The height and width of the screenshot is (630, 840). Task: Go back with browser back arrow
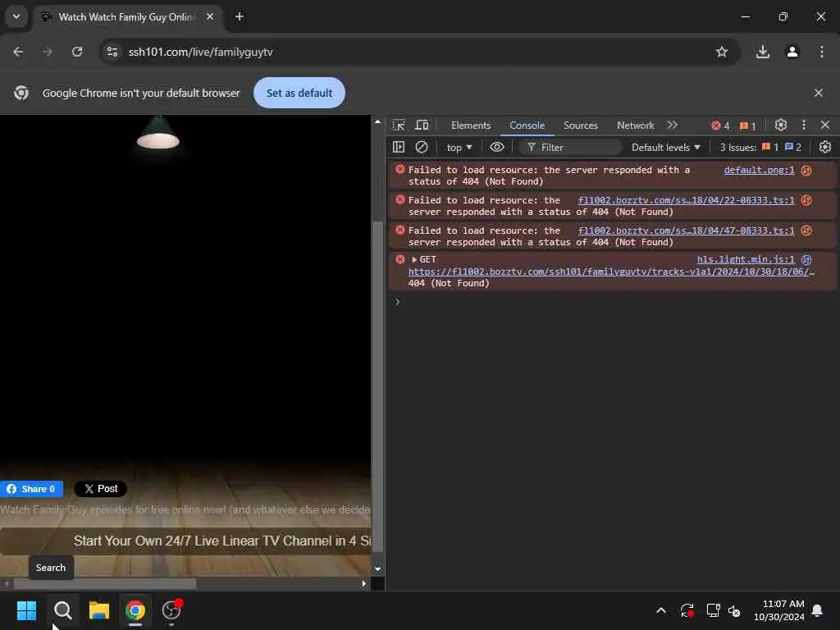coord(18,52)
